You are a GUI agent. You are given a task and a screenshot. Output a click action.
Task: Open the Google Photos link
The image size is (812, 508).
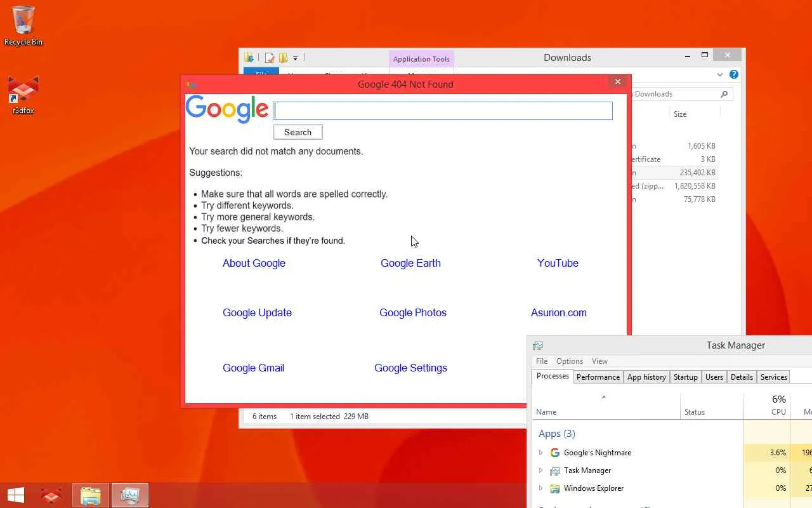click(413, 312)
